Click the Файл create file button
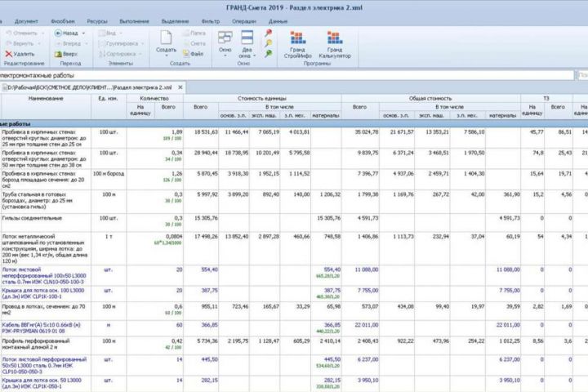This screenshot has height=392, width=588. coord(193,54)
